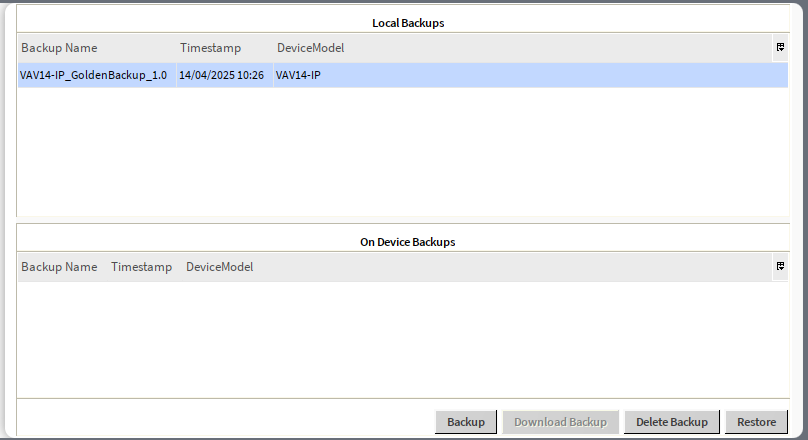Click the Restore button

click(x=756, y=422)
